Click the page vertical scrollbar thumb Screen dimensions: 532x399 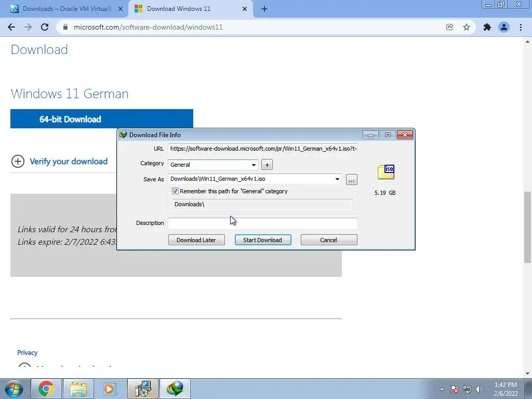[x=527, y=228]
